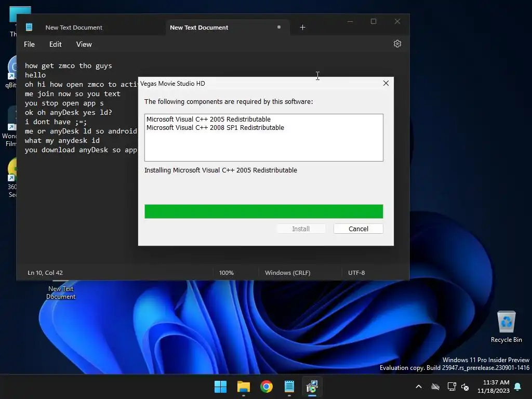Click the disabled Install button
Screen dimensions: 532x399
click(301, 229)
